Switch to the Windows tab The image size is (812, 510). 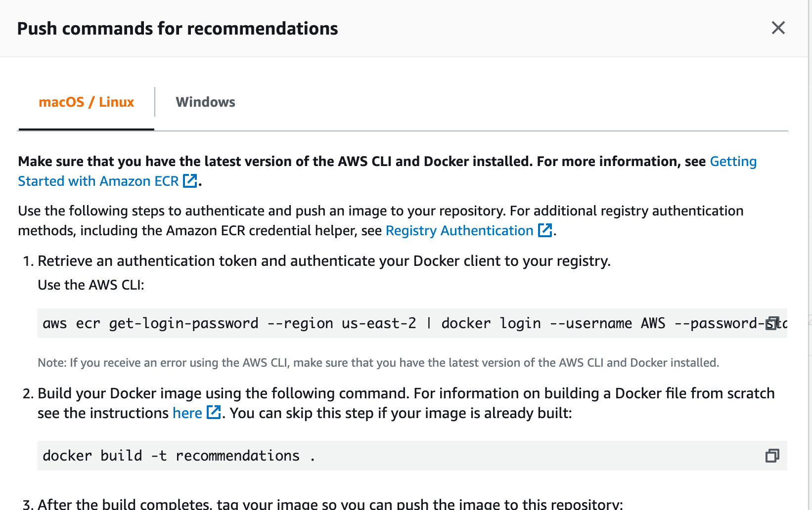coord(205,102)
